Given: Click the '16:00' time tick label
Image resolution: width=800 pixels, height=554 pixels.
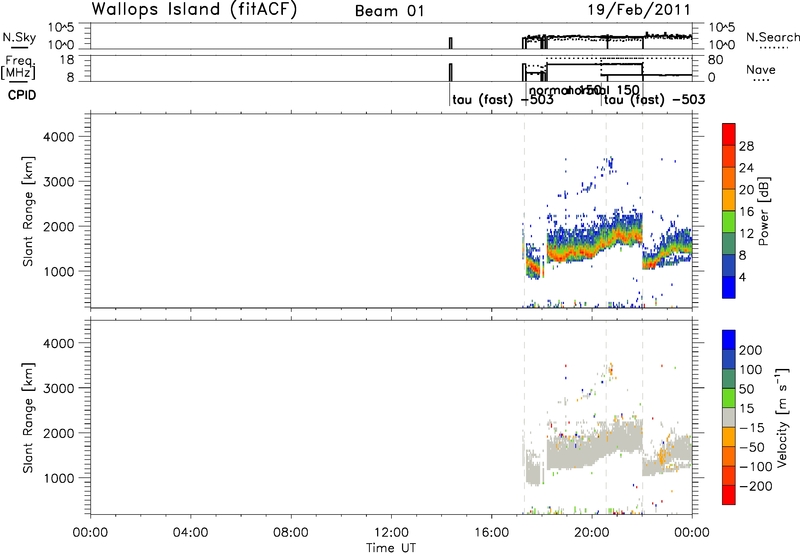Looking at the screenshot, I should coord(491,533).
